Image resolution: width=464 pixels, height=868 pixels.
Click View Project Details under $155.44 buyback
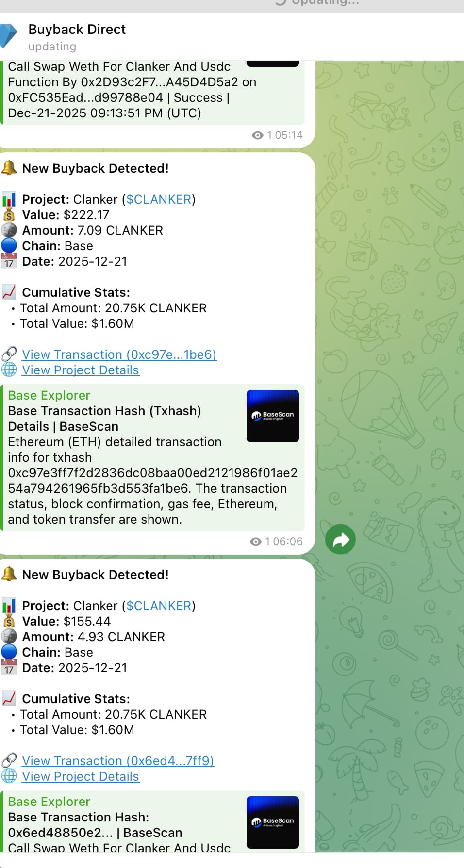[81, 776]
